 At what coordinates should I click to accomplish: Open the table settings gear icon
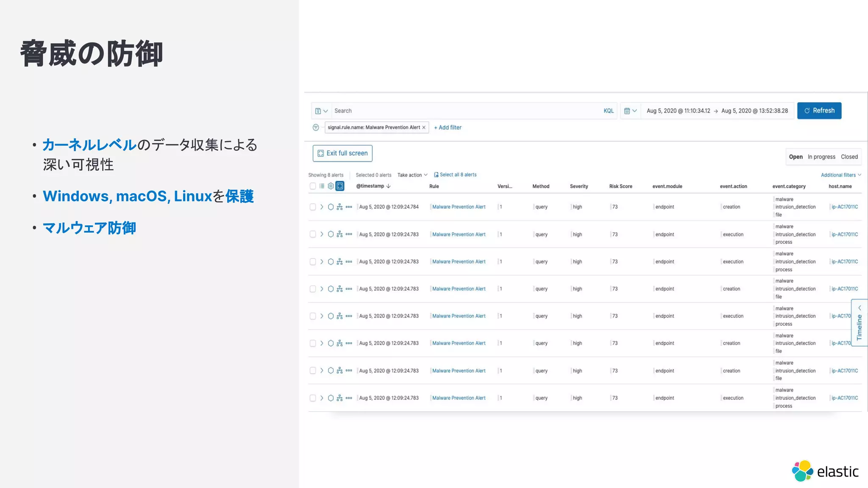331,186
